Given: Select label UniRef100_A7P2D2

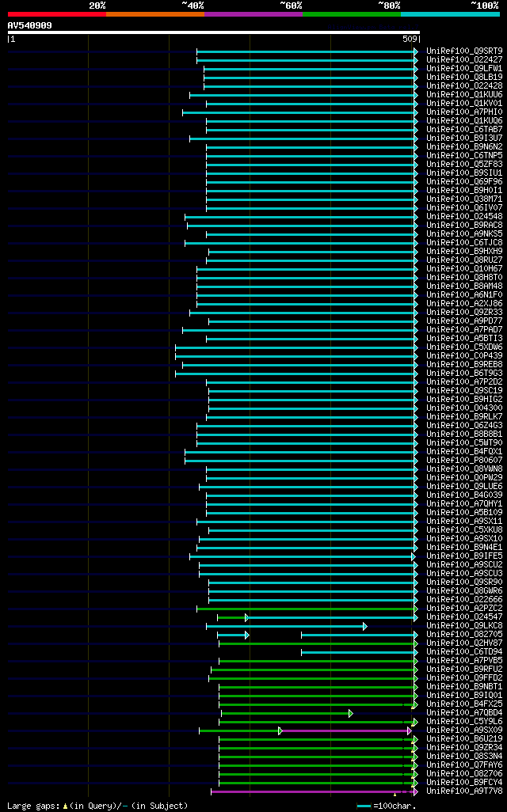Looking at the screenshot, I should [464, 382].
